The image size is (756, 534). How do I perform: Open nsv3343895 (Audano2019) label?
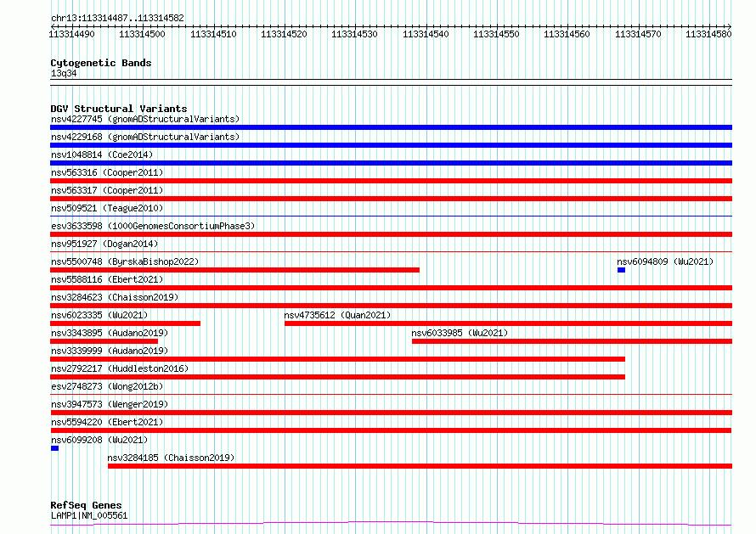[x=110, y=333]
